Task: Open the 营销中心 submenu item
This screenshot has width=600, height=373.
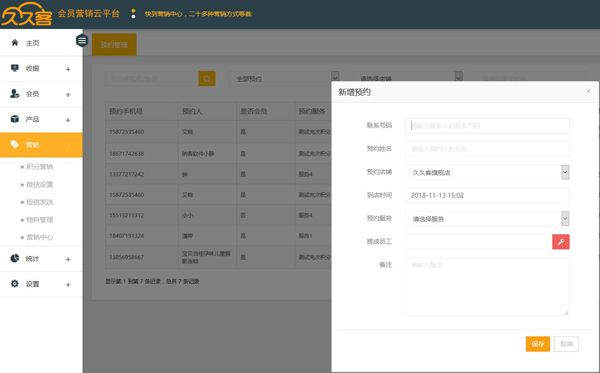Action: click(x=39, y=237)
